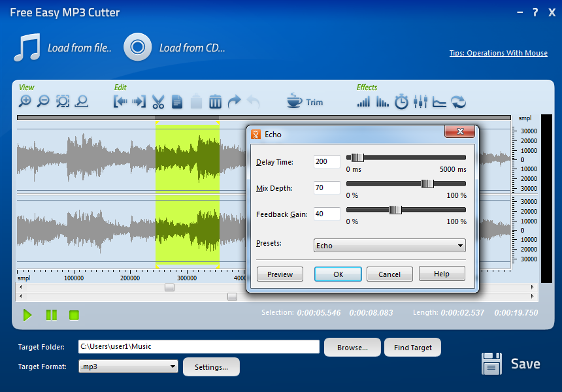The image size is (562, 392).
Task: Click the Load from file music note icon
Action: [x=27, y=47]
